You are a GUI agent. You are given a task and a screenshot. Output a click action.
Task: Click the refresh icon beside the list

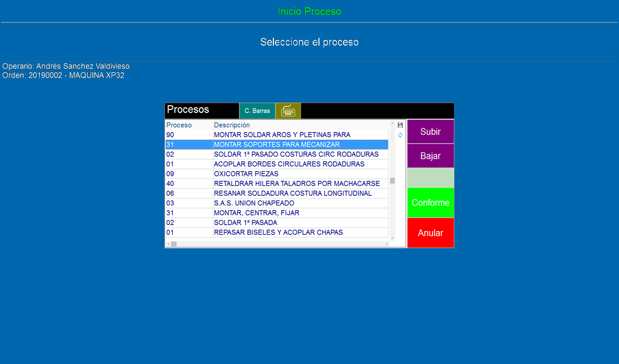(x=400, y=135)
